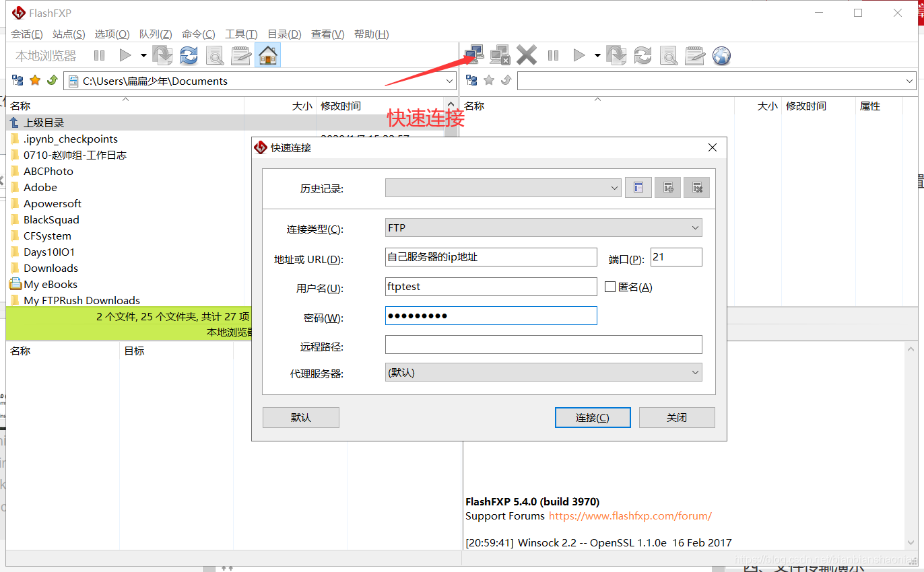Click the remote pane up-folder arrow icon

pos(506,81)
